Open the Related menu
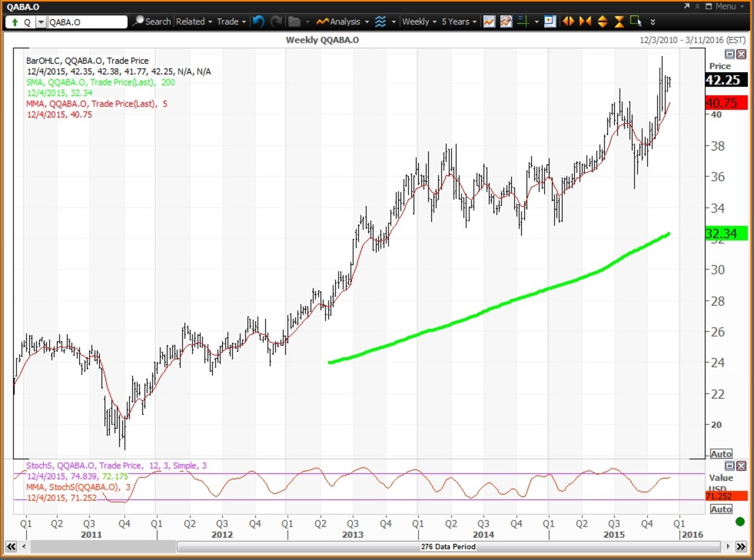 194,21
